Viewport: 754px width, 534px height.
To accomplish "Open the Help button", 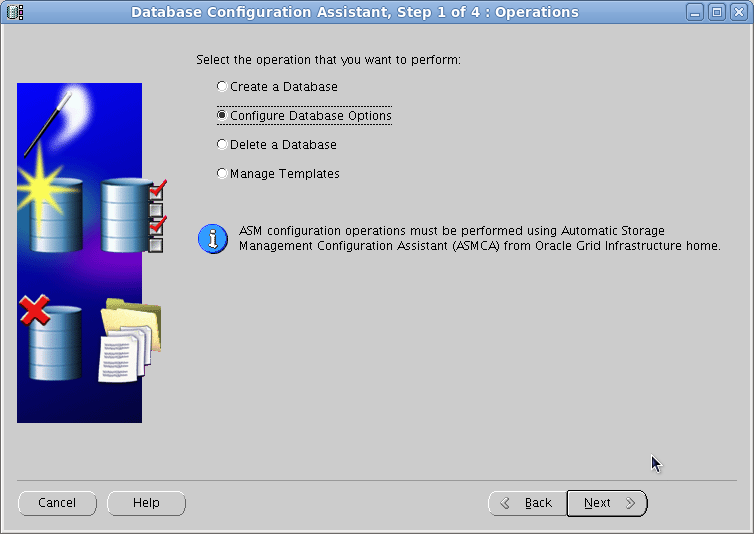I will (x=146, y=503).
